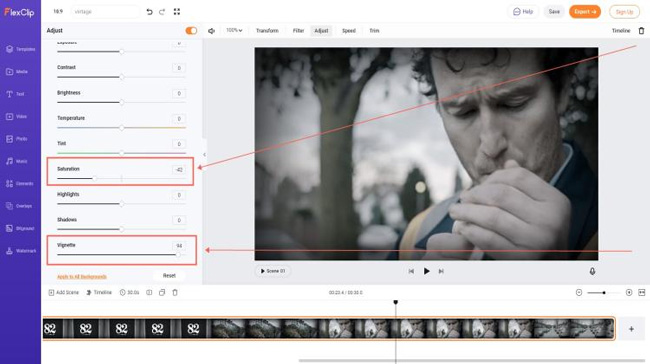650x364 pixels.
Task: Open the Overlays sidebar panel
Action: pos(19,206)
